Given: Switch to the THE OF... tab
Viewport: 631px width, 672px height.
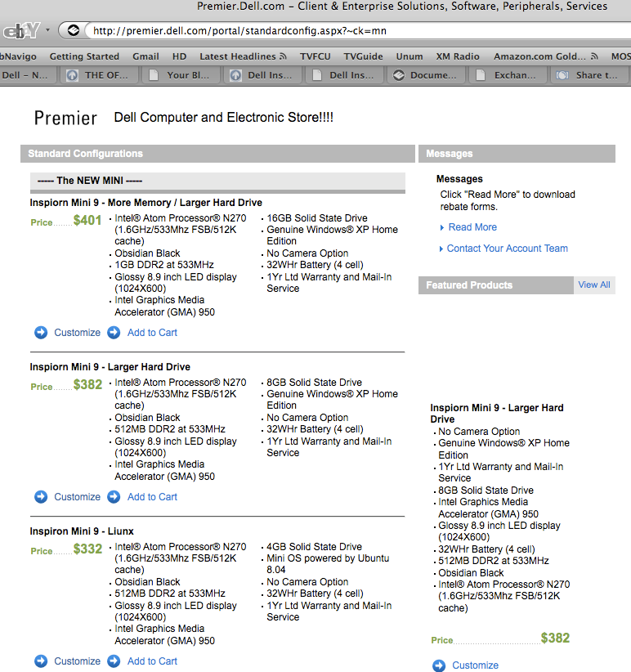Looking at the screenshot, I should tap(101, 75).
